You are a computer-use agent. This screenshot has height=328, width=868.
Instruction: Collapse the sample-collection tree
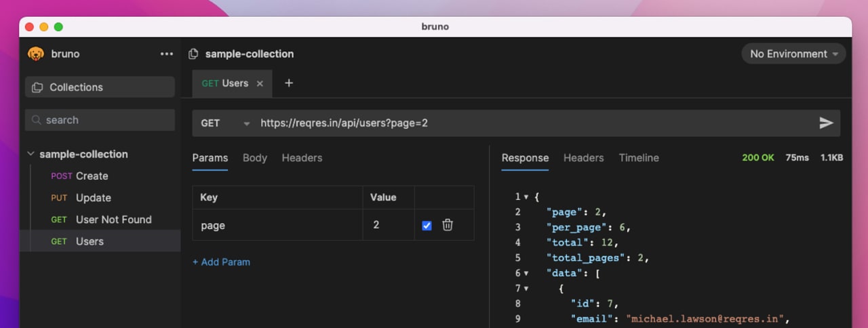31,155
